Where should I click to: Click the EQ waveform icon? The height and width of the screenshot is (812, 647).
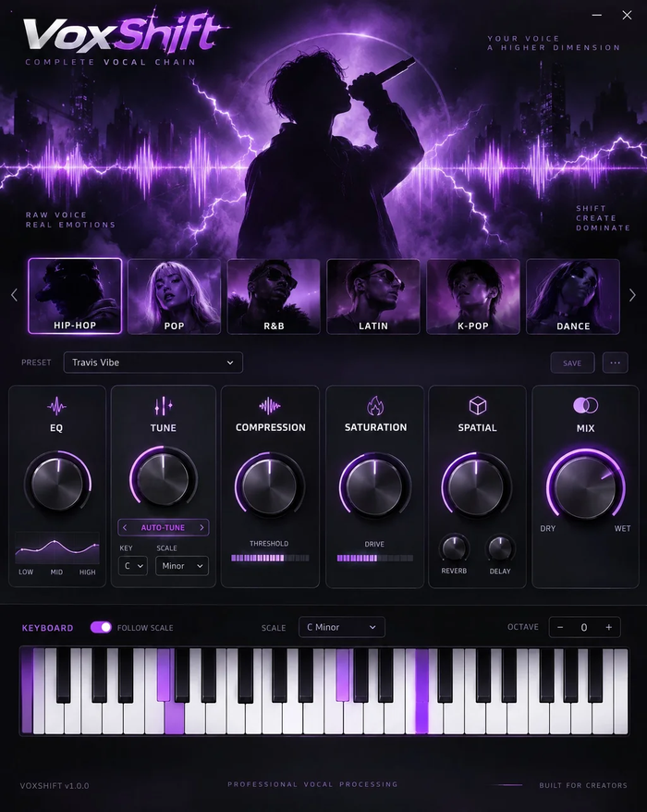(x=56, y=406)
